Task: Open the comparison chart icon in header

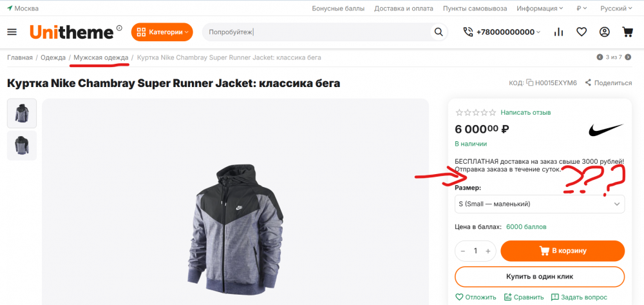Action: (558, 32)
